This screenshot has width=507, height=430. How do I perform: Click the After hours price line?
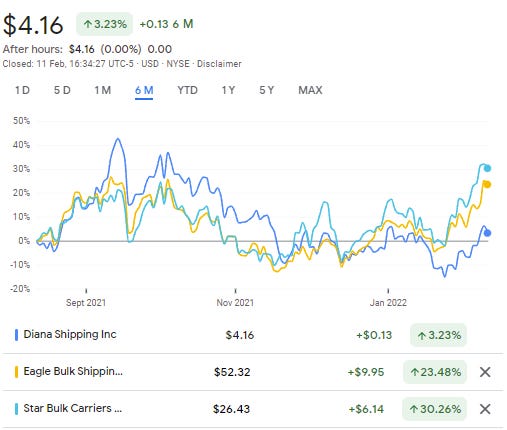(87, 49)
